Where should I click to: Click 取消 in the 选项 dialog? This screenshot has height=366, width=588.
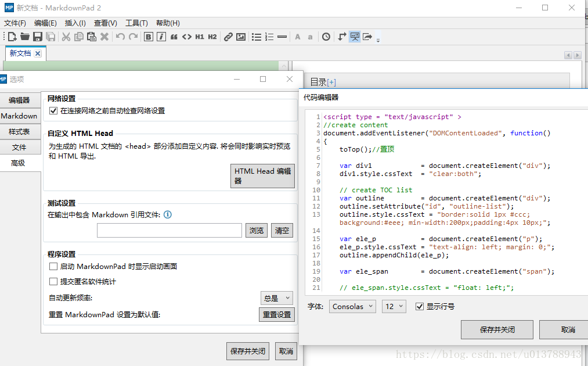[x=286, y=351]
